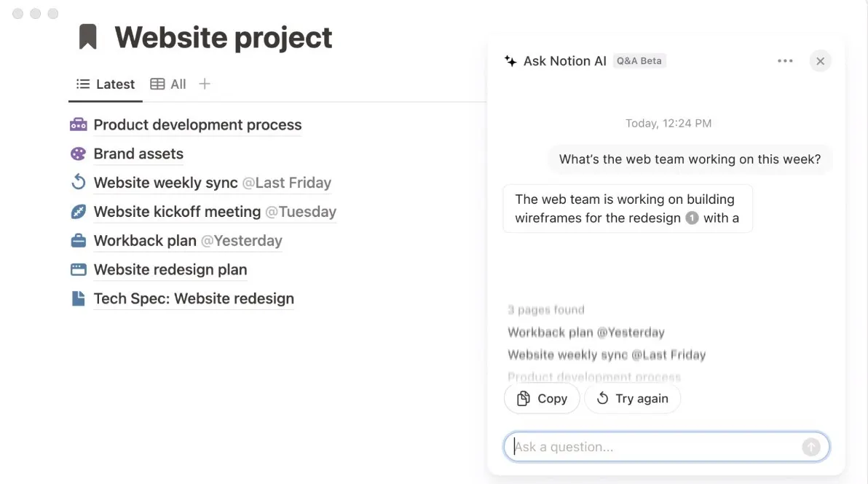Close the Ask Notion AI panel
The width and height of the screenshot is (868, 484).
point(820,61)
